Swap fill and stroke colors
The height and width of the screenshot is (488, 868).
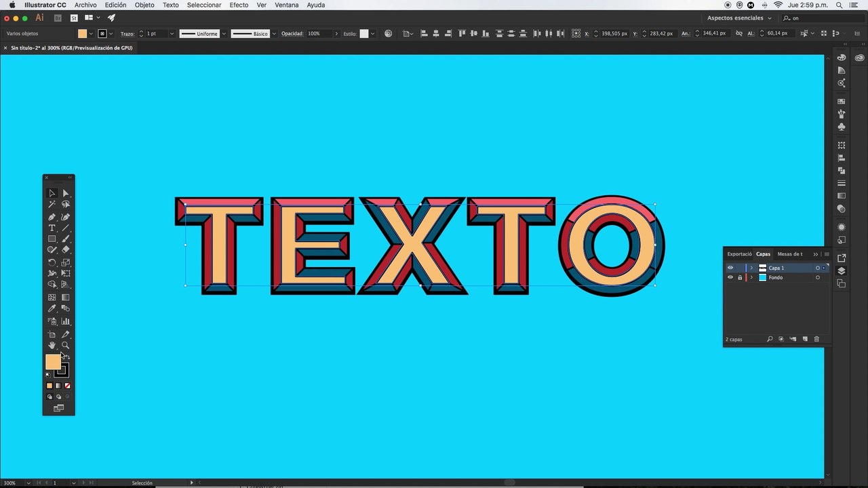point(67,357)
